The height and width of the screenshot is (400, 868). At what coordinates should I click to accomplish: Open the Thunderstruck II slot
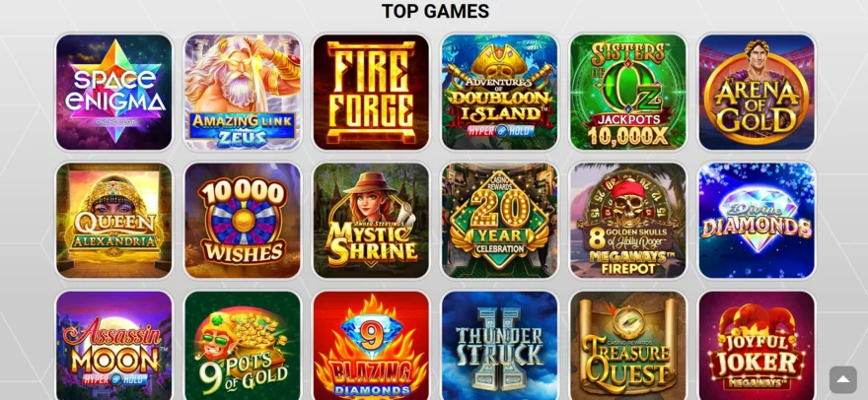click(499, 345)
